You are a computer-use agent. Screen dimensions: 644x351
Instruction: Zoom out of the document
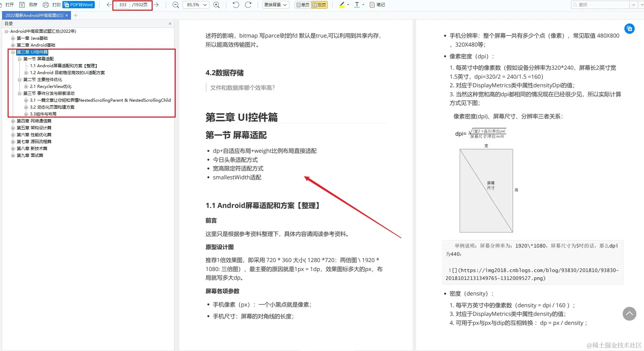coord(175,4)
